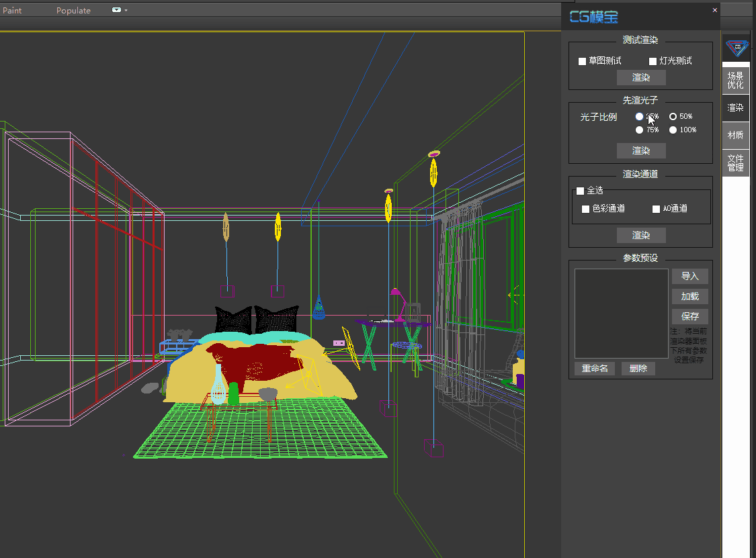Close the CG模宝 panel
The width and height of the screenshot is (756, 558).
[x=714, y=10]
